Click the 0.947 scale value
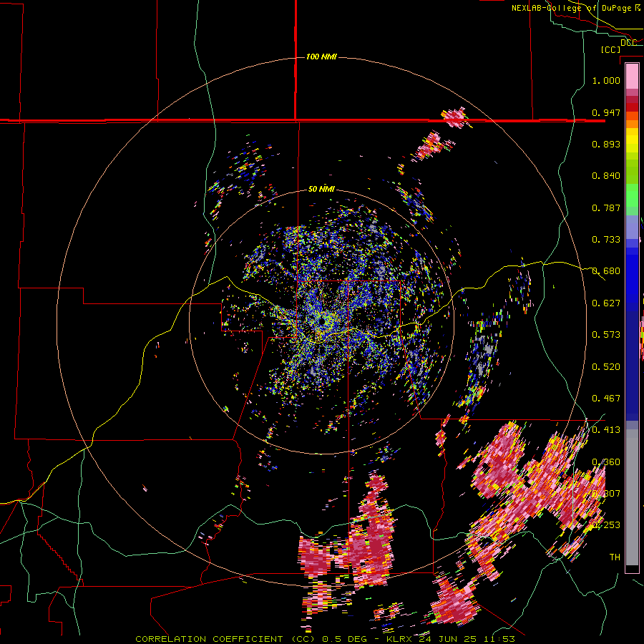This screenshot has width=644, height=644. [606, 112]
